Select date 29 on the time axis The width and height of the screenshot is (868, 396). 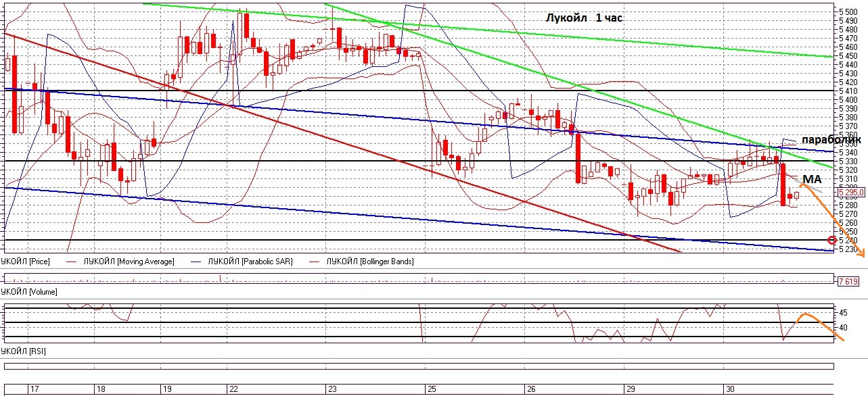click(630, 389)
